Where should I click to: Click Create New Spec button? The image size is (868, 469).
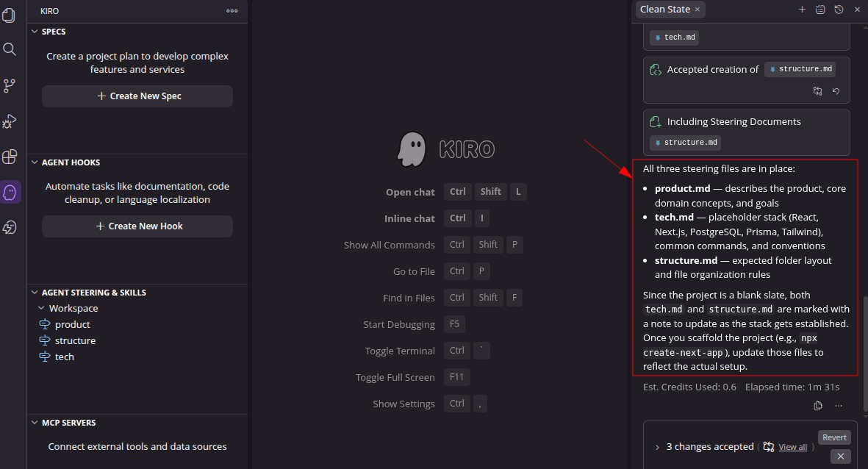tap(137, 96)
